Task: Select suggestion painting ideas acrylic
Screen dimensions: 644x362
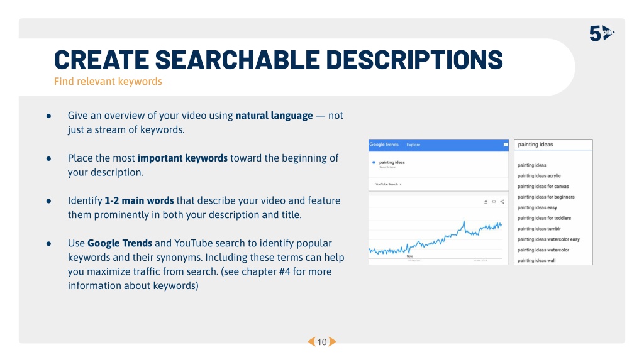Action: pyautogui.click(x=539, y=176)
